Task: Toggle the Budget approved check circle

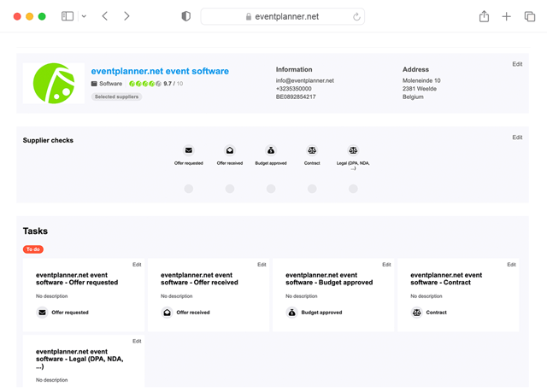Action: (x=271, y=189)
